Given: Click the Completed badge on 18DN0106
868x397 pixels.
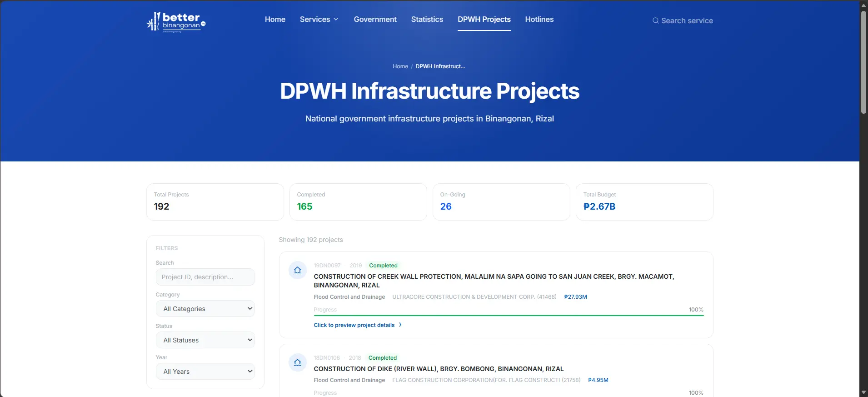Looking at the screenshot, I should click(x=383, y=358).
